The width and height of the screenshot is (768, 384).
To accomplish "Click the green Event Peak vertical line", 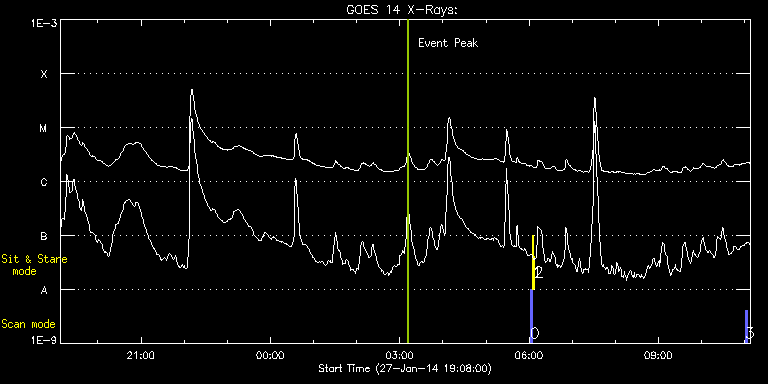I will [x=408, y=181].
